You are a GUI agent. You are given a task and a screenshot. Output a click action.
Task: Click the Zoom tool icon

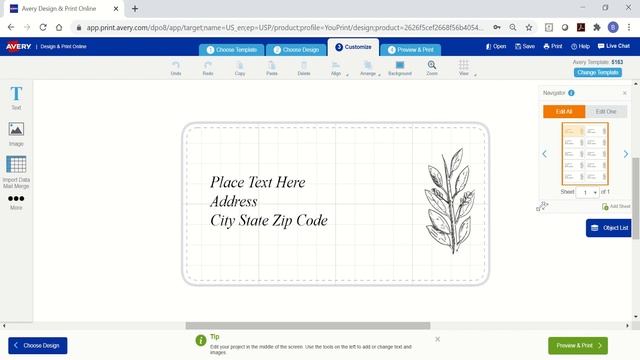pos(432,68)
